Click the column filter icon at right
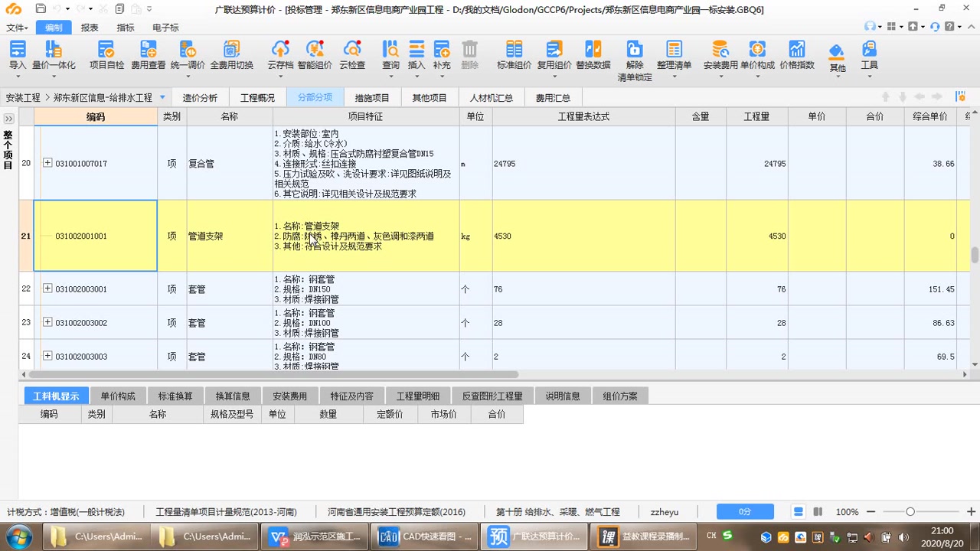The width and height of the screenshot is (980, 551). (960, 96)
